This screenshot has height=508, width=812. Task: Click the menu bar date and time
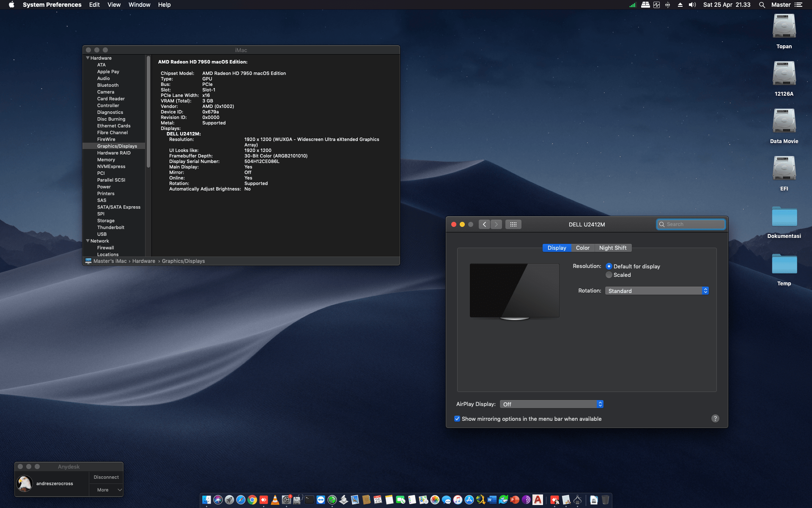(727, 5)
